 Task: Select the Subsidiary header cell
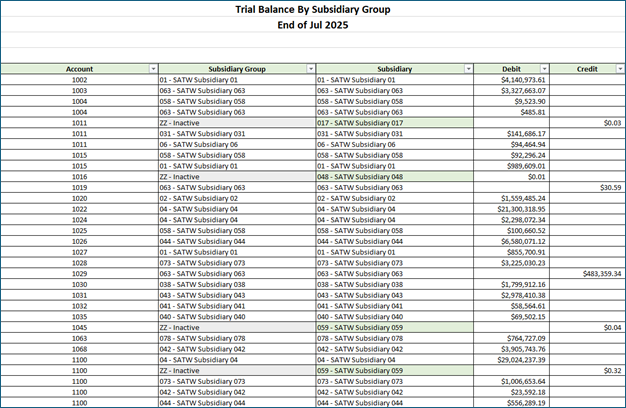[x=394, y=69]
